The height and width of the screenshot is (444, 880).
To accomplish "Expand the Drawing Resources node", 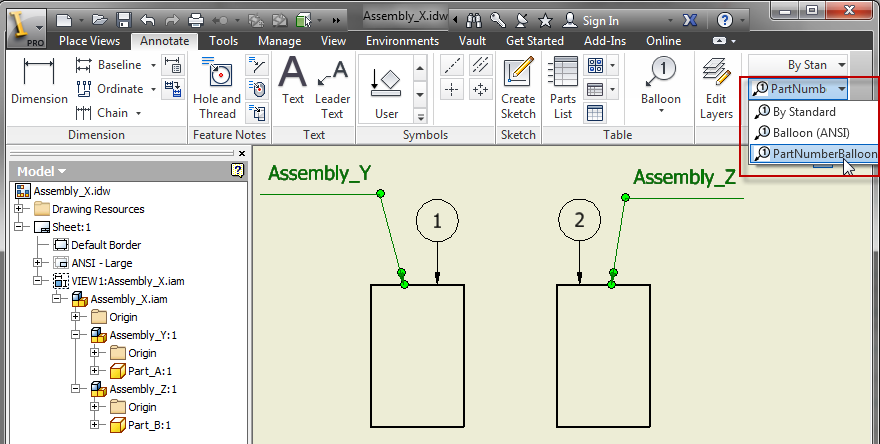I will click(x=19, y=209).
